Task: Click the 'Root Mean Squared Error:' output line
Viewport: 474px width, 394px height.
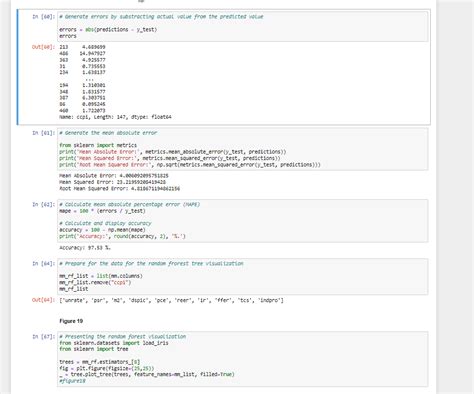Action: coord(120,189)
